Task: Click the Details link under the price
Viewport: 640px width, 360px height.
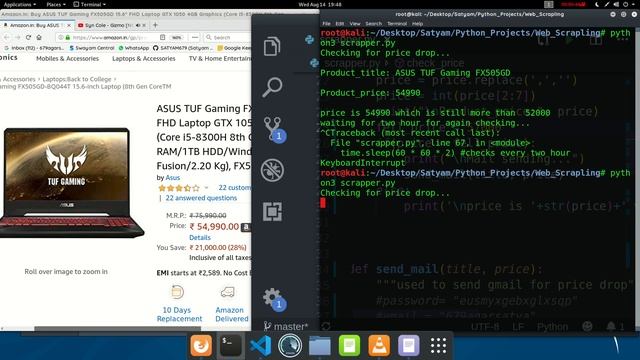Action: pos(200,238)
